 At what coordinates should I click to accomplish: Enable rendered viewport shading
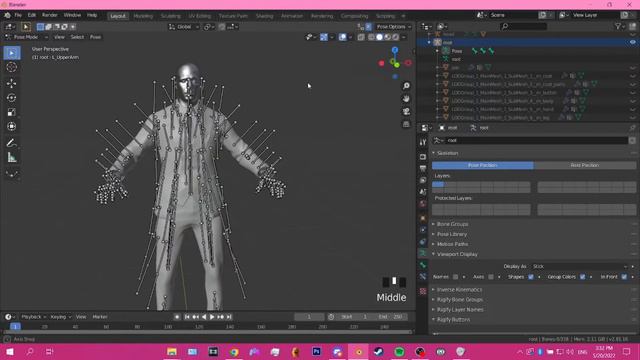coord(396,37)
